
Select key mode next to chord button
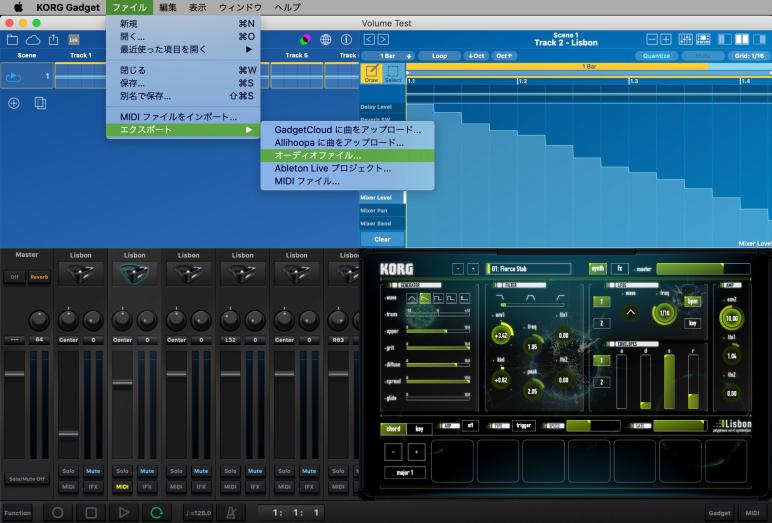(x=419, y=428)
